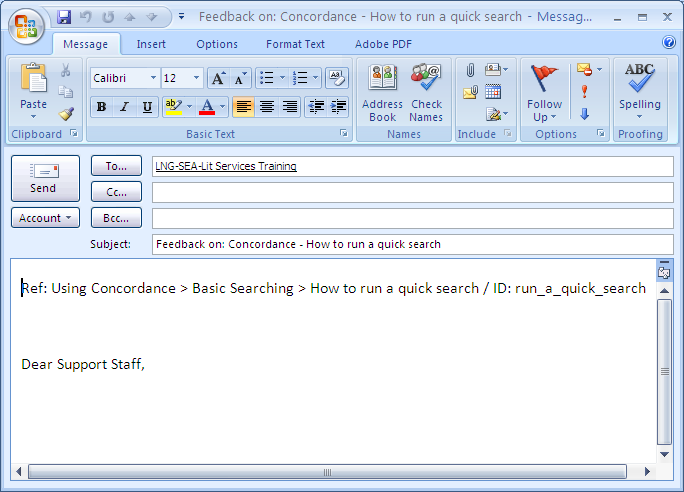Apply numbered list formatting
This screenshot has width=684, height=492.
pyautogui.click(x=300, y=78)
